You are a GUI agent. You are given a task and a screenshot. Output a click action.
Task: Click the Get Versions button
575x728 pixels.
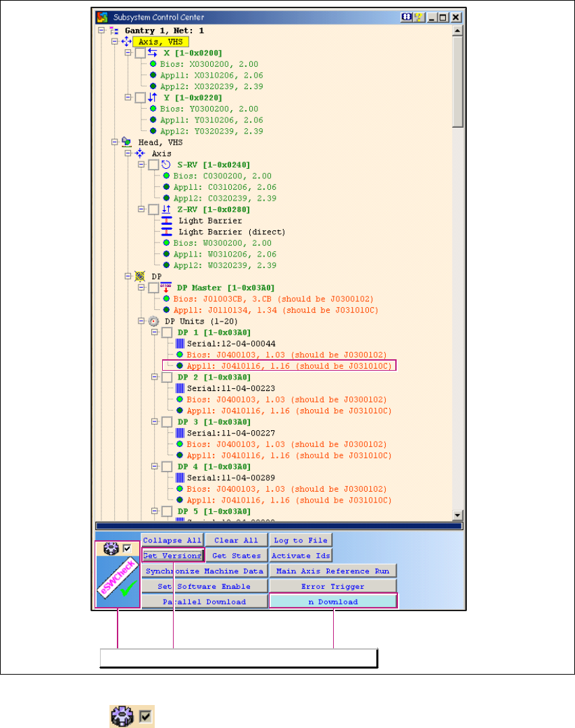point(173,556)
